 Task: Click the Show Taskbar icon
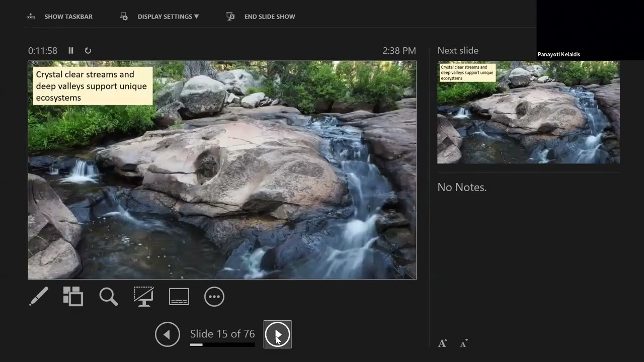click(31, 17)
